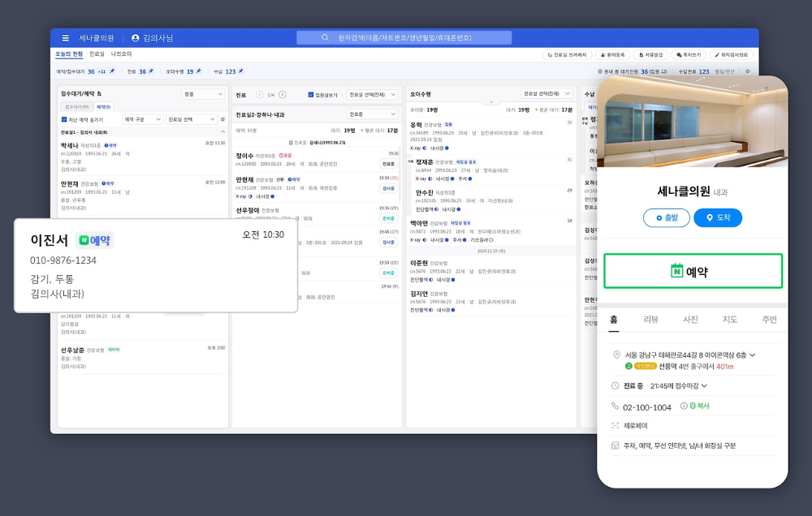Click the patient search input field
812x516 pixels.
tap(404, 38)
